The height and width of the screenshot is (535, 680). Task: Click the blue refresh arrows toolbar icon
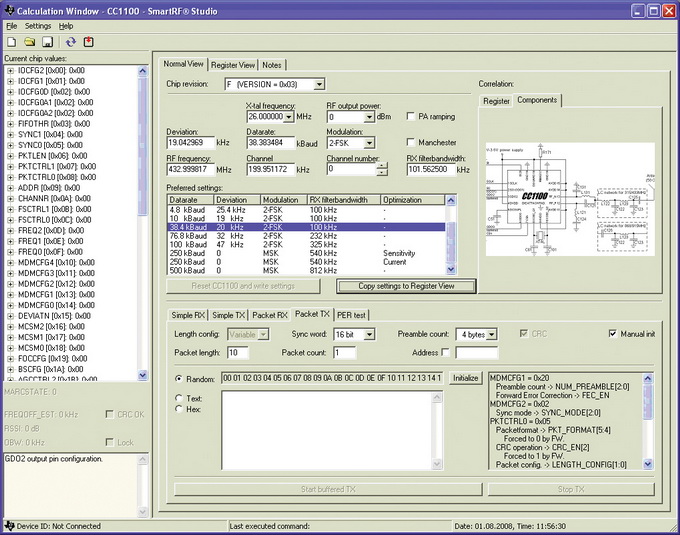pyautogui.click(x=71, y=42)
